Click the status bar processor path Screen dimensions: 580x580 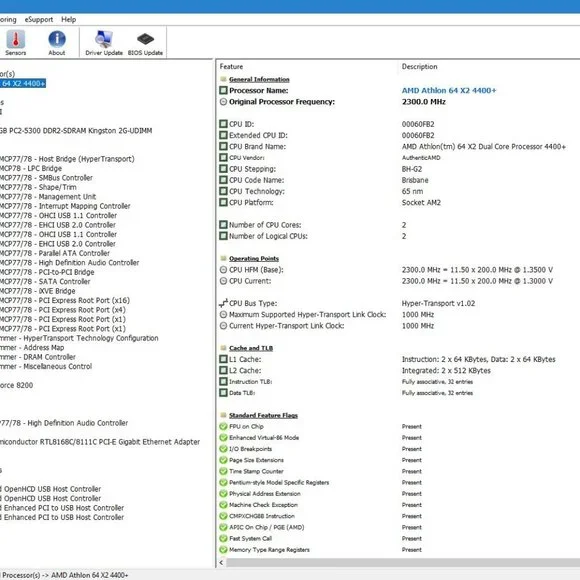pos(65,575)
